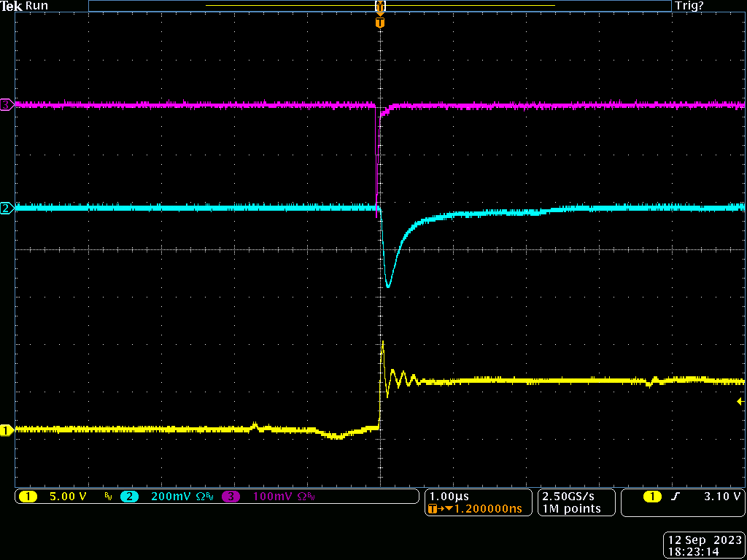The height and width of the screenshot is (560, 747).
Task: Select the channel 1 badge in readout
Action: coord(28,497)
